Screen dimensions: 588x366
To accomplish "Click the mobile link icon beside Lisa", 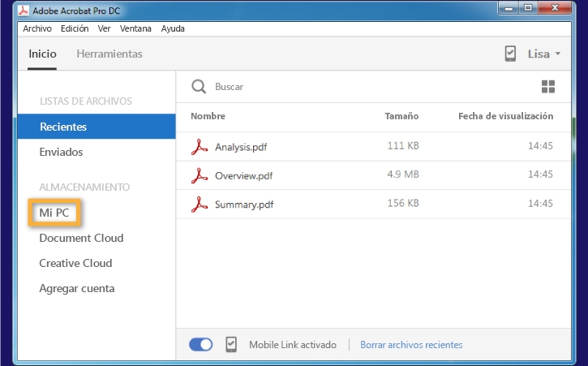I will (x=510, y=54).
